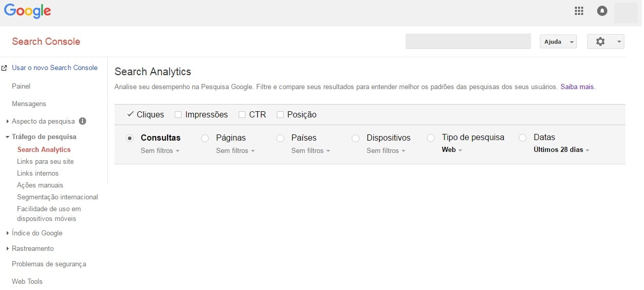This screenshot has height=290, width=644.
Task: Click Usar o novo Search Console link
Action: (x=55, y=67)
